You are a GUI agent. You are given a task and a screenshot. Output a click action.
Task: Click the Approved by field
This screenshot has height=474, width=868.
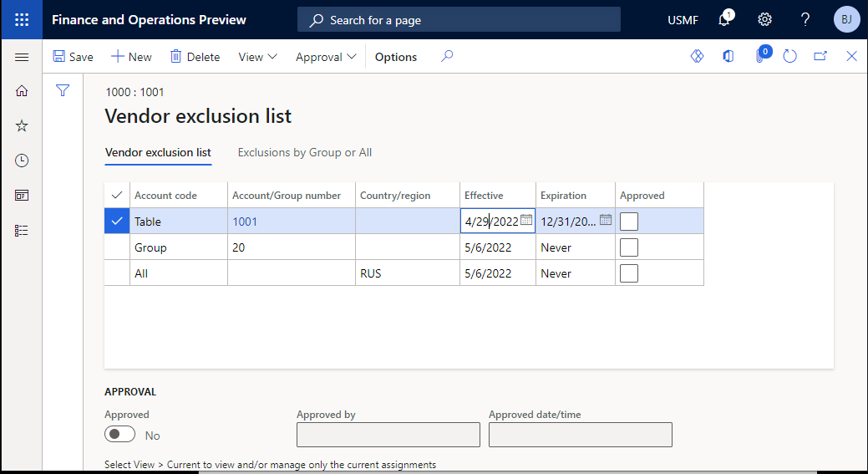pos(388,435)
